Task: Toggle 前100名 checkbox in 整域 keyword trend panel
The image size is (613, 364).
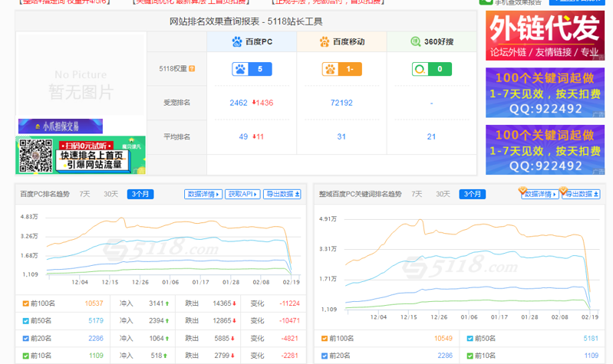Action: [325, 338]
